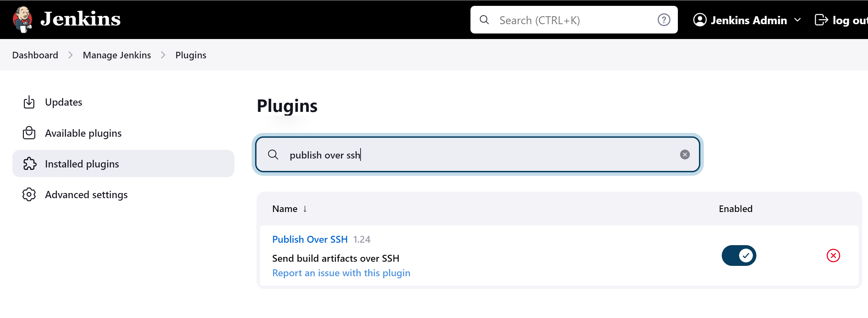
Task: Click the Jenkins Admin user icon
Action: pyautogui.click(x=700, y=20)
